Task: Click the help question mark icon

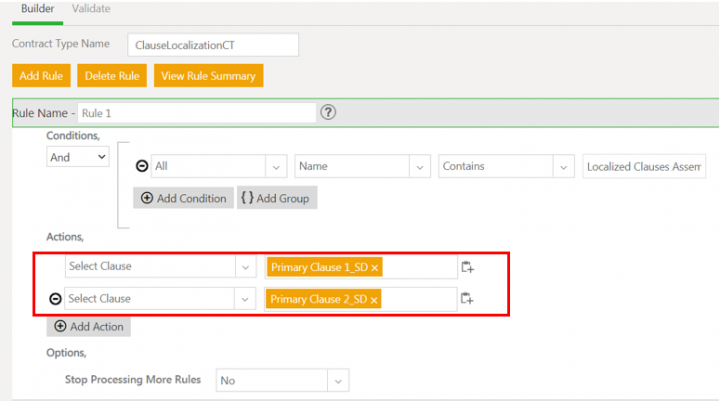Action: 328,113
